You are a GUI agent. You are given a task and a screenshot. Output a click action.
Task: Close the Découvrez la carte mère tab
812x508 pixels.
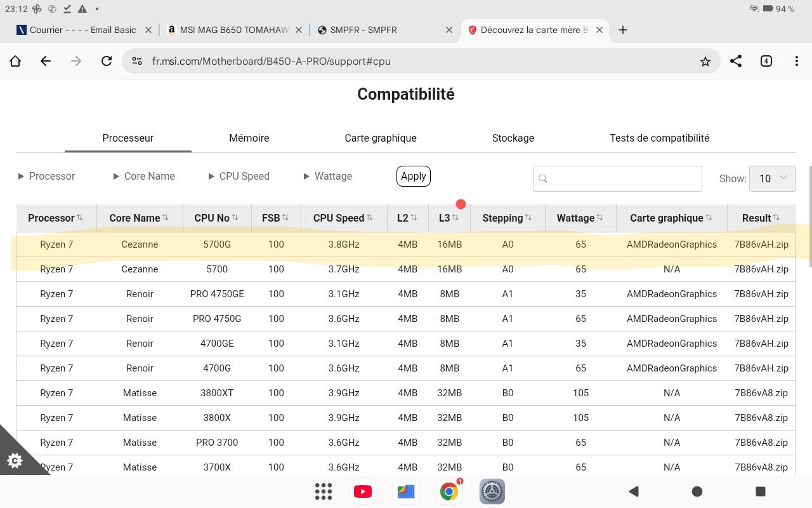(x=599, y=30)
